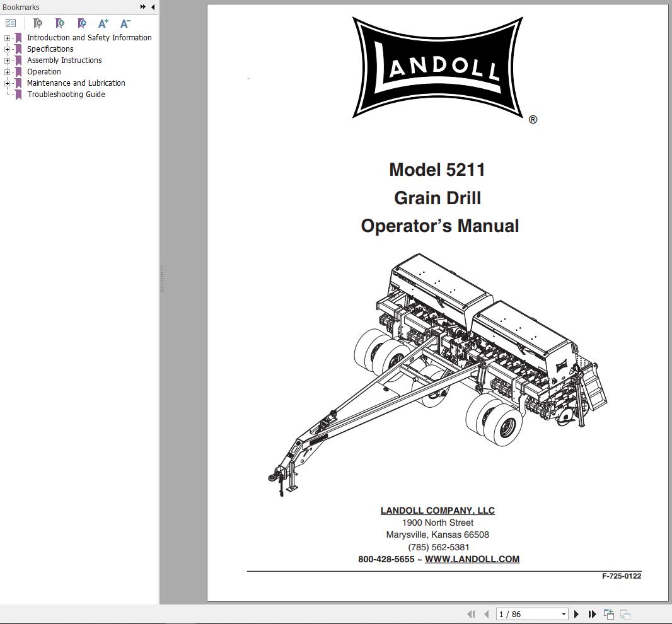Select the new bookmark icon

point(60,23)
